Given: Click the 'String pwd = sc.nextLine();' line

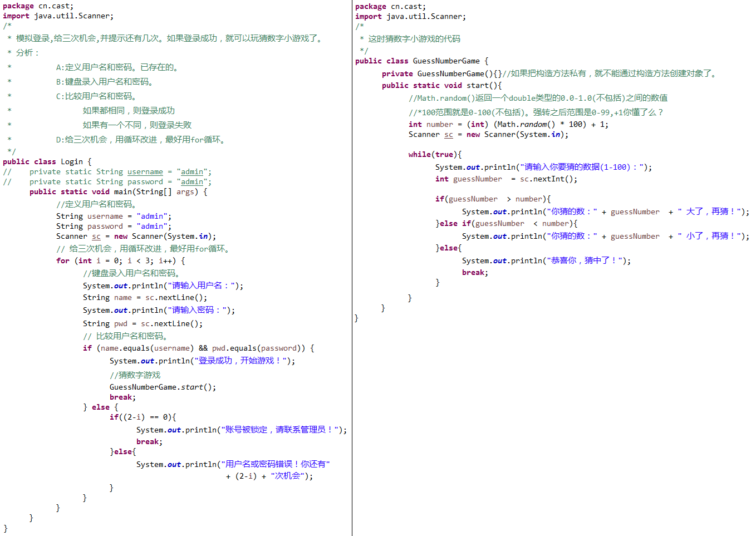Looking at the screenshot, I should 143,324.
